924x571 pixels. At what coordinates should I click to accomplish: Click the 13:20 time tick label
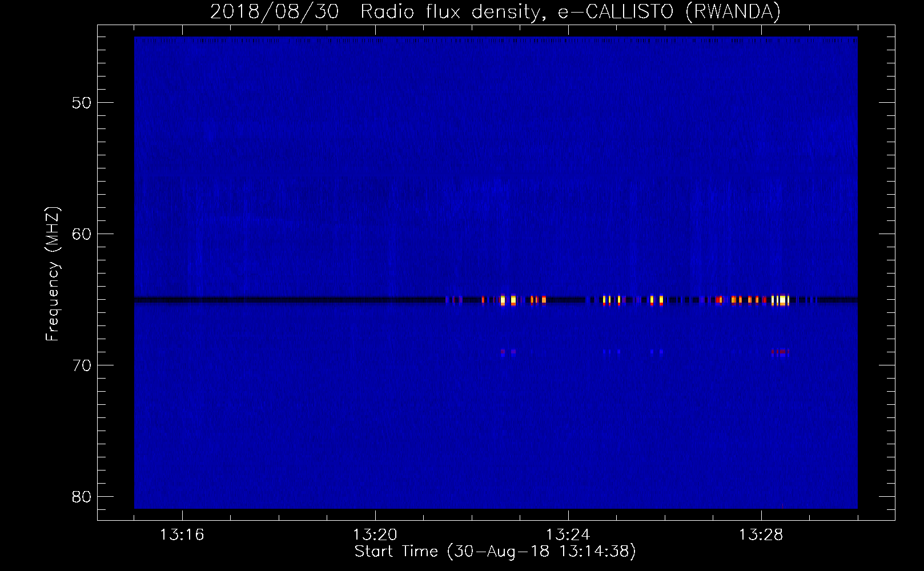(375, 534)
